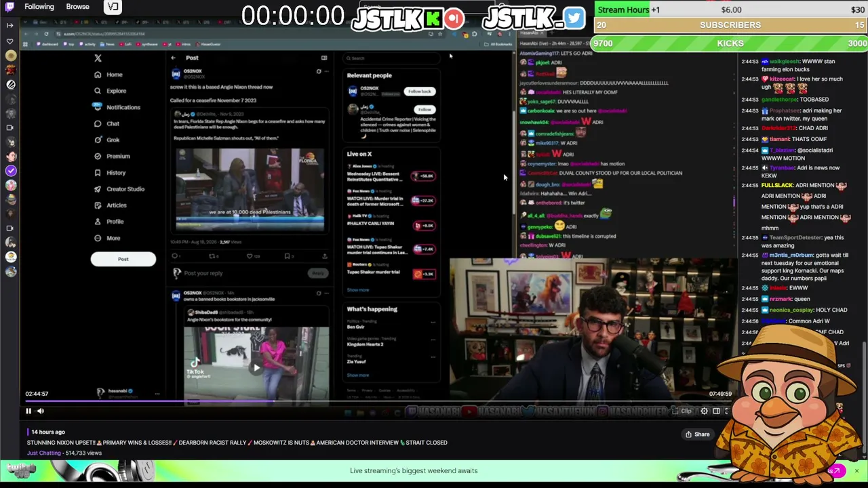The image size is (868, 488).
Task: Toggle theatre mode in the player
Action: click(716, 411)
